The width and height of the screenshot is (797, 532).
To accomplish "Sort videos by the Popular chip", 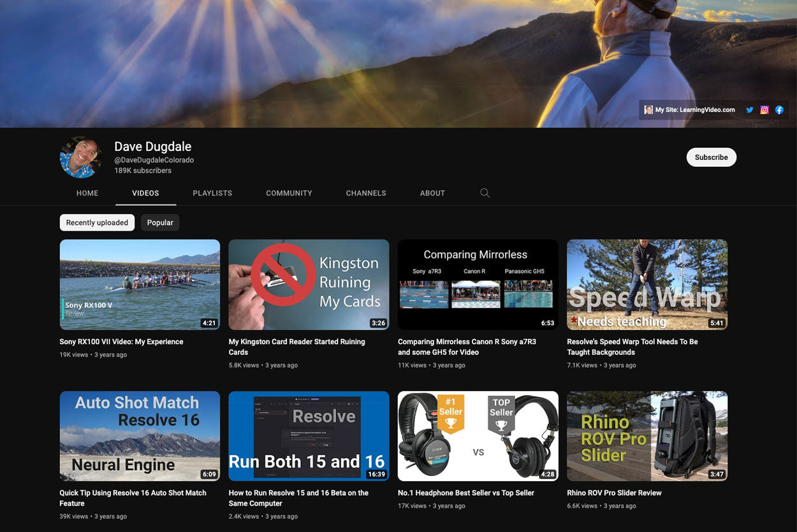I will pos(160,222).
